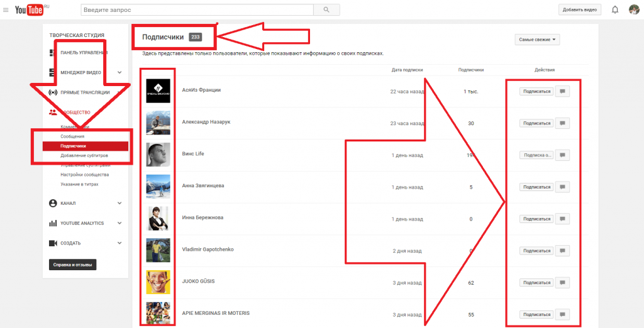Click the Введите запрос search field
The width and height of the screenshot is (644, 328).
pyautogui.click(x=197, y=9)
